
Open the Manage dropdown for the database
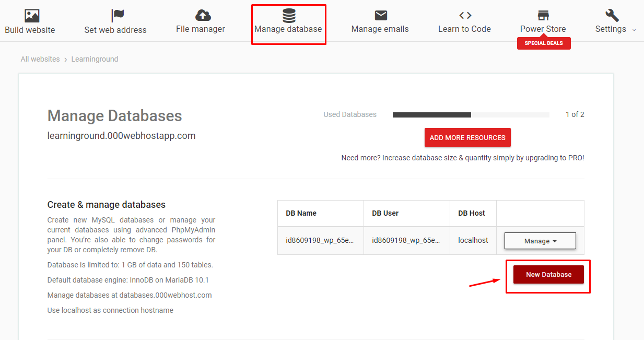540,241
